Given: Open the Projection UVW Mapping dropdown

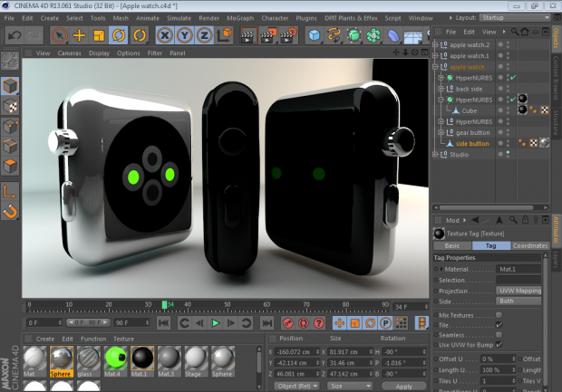Looking at the screenshot, I should 519,291.
